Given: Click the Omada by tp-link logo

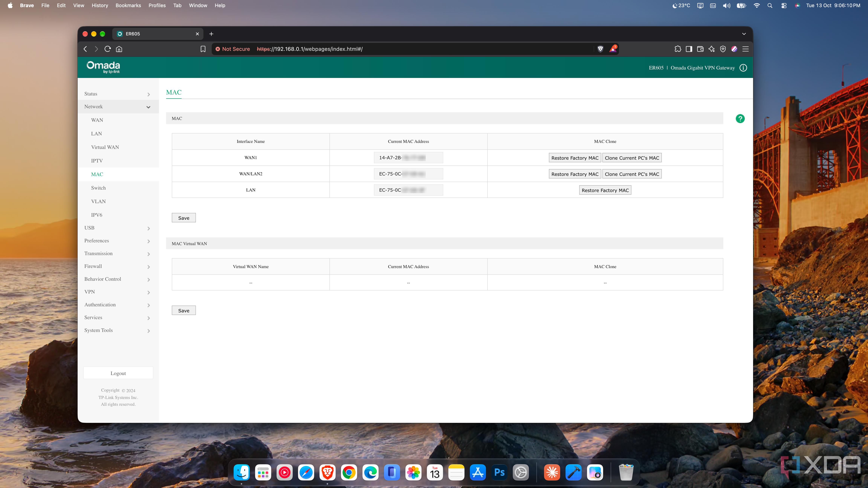Looking at the screenshot, I should 103,67.
